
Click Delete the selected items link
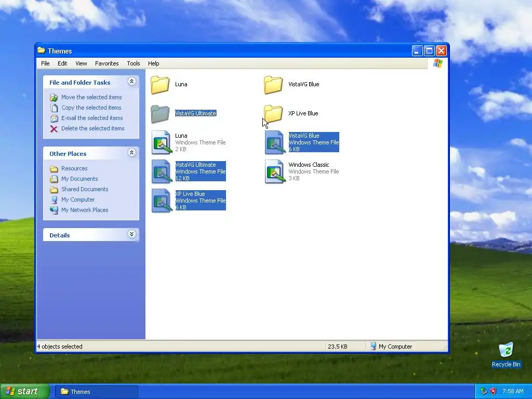click(93, 128)
